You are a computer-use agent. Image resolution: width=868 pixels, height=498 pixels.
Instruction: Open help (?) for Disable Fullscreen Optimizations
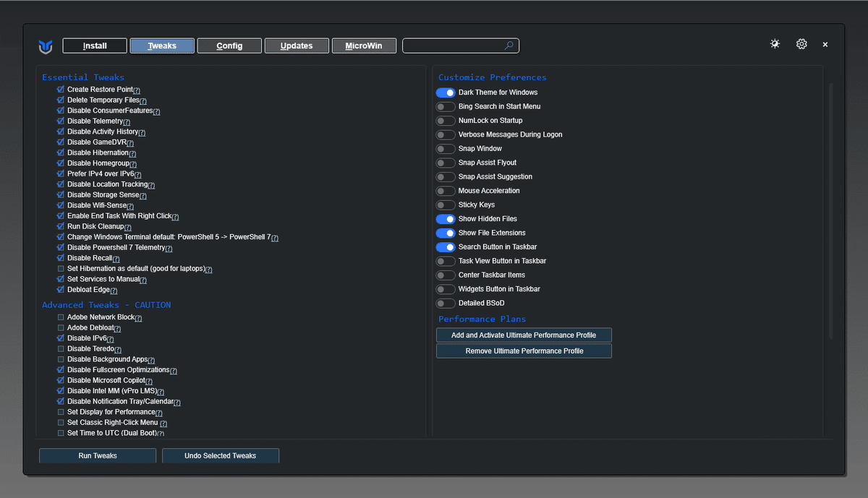[x=174, y=371]
